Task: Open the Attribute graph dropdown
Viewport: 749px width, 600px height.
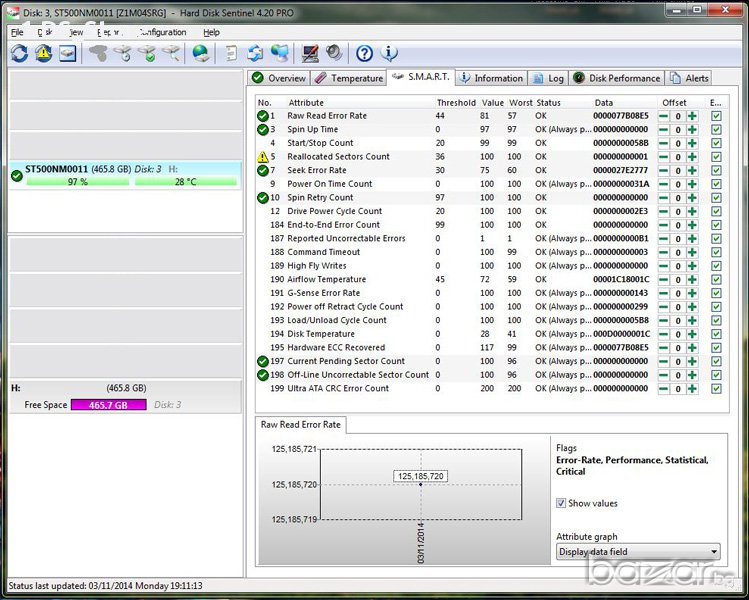Action: coord(638,552)
